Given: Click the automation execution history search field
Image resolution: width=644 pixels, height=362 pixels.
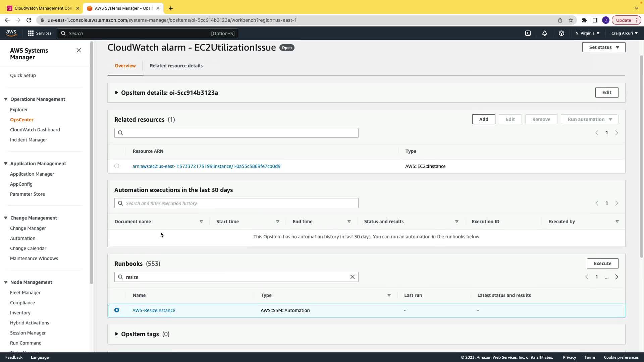Looking at the screenshot, I should click(236, 203).
